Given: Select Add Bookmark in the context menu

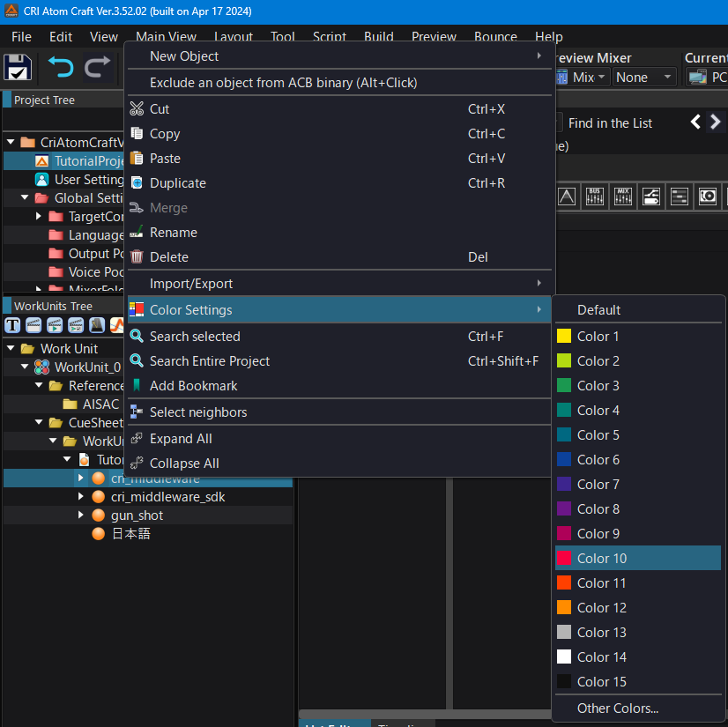Looking at the screenshot, I should pyautogui.click(x=193, y=386).
